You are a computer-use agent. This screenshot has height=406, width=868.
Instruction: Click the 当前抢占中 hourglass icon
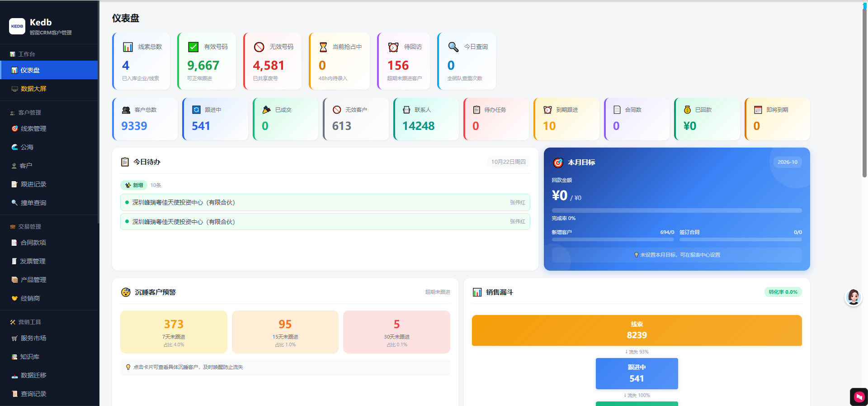[323, 47]
